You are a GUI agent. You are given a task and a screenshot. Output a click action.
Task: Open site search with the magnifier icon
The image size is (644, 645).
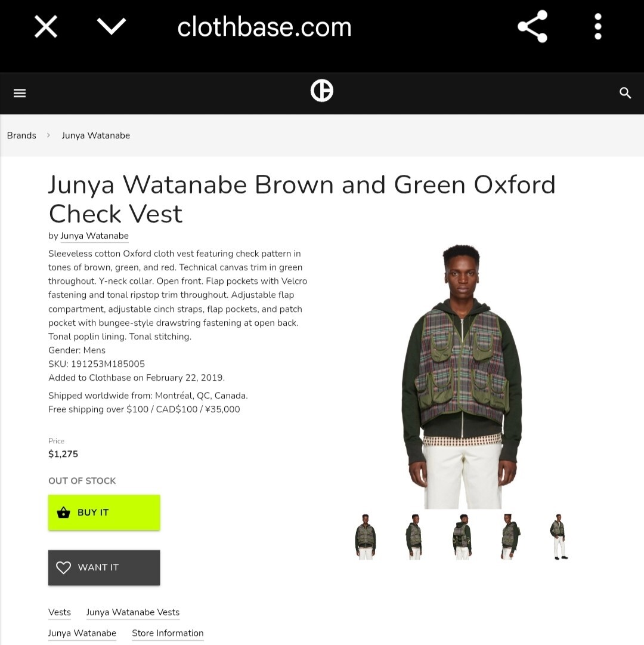point(625,93)
